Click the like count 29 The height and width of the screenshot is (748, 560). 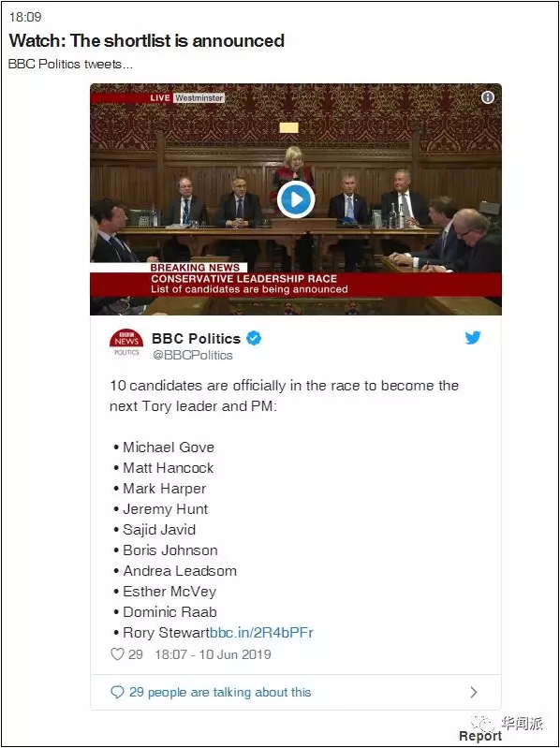tap(136, 654)
